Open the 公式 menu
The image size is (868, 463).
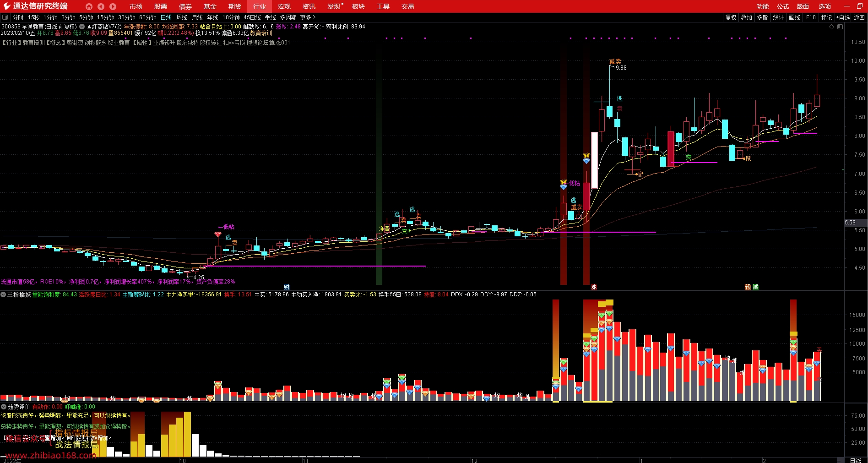[783, 6]
